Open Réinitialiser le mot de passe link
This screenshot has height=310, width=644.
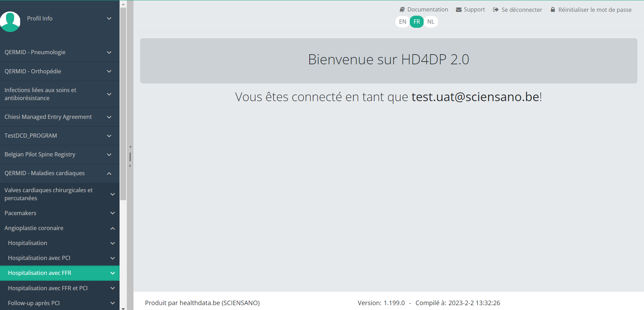pos(595,10)
